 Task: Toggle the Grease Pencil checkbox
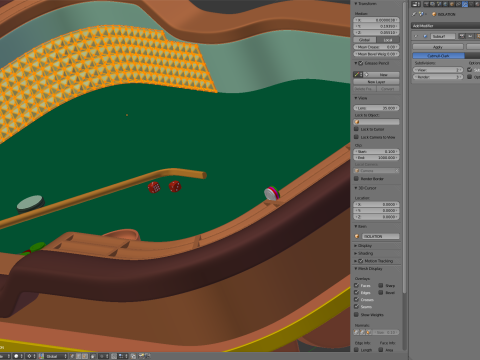(x=361, y=63)
